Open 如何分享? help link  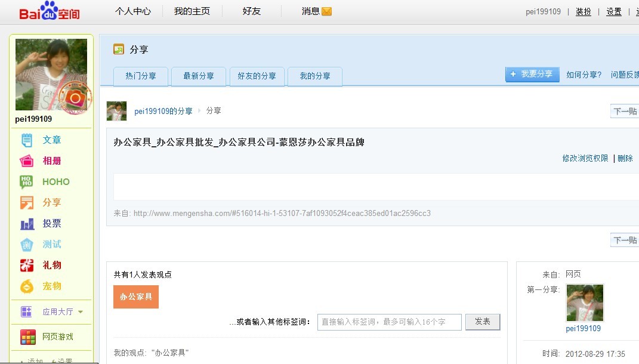tap(584, 75)
